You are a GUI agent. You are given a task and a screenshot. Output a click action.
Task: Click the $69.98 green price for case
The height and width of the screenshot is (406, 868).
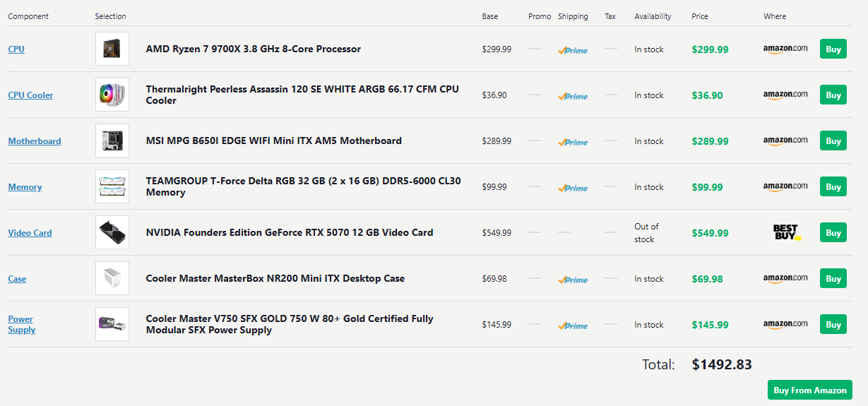tap(707, 279)
